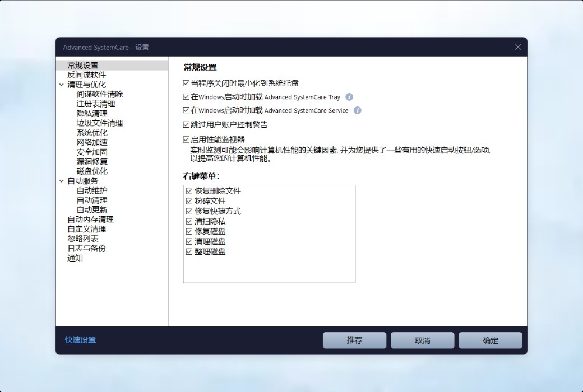This screenshot has height=392, width=583.
Task: Toggle 修复快捷方式 context menu option
Action: point(189,212)
